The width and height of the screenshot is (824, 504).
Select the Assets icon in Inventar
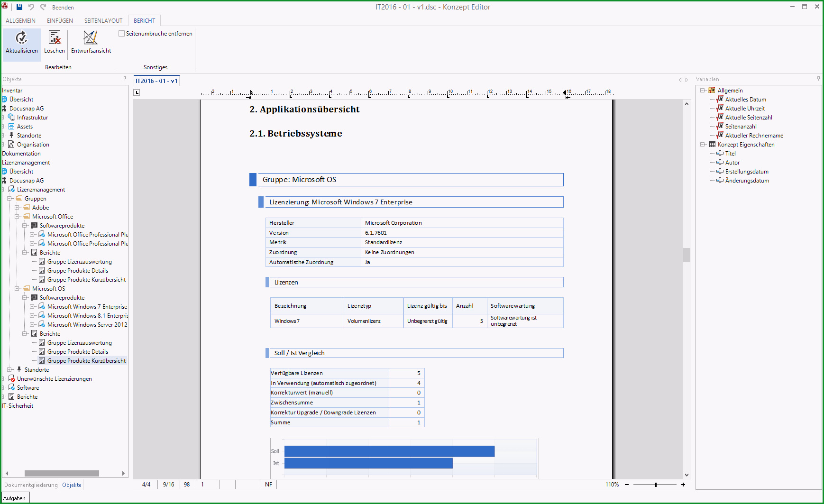(x=11, y=126)
